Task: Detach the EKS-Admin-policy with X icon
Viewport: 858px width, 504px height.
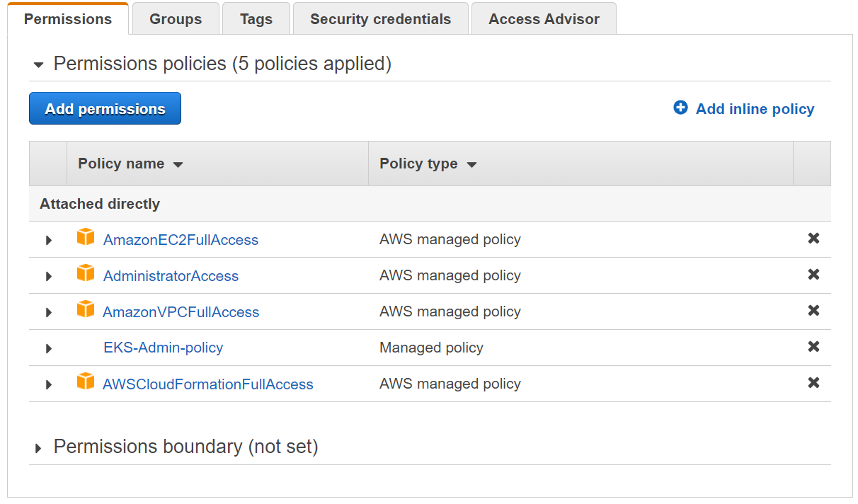Action: 813,347
